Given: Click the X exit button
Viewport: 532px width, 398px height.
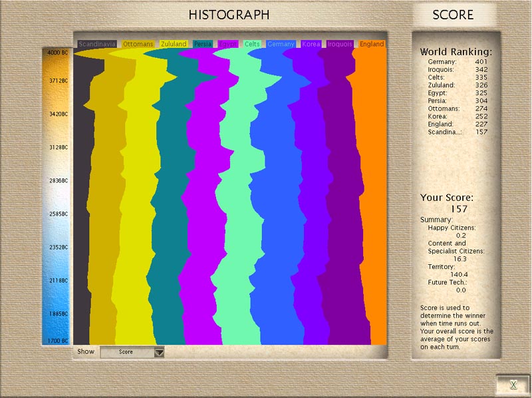Looking at the screenshot, I should (513, 385).
